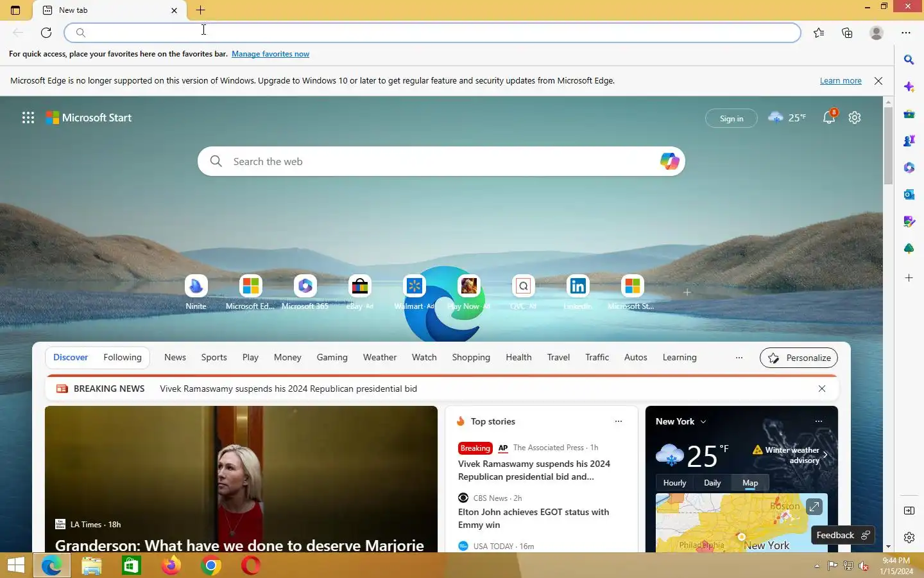This screenshot has width=924, height=578.
Task: Open Learn more about Edge support
Action: pyautogui.click(x=841, y=81)
